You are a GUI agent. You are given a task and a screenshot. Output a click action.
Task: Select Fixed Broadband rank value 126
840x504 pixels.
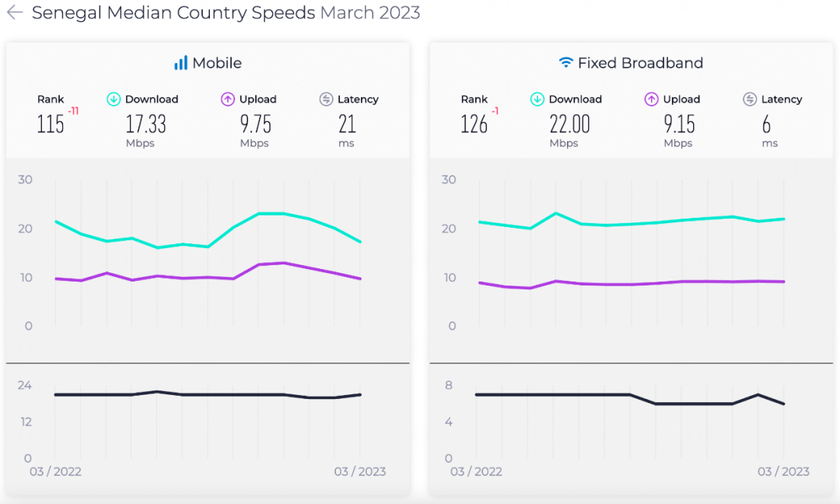tap(474, 124)
